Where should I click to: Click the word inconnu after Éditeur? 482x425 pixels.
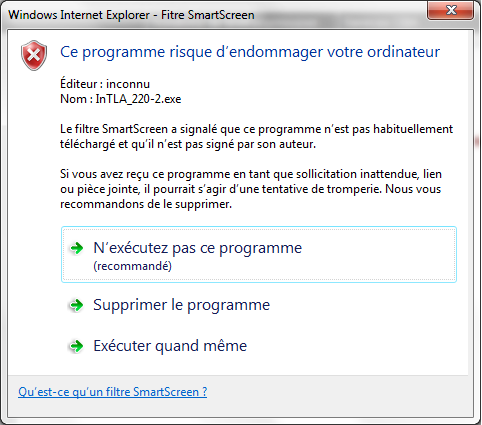click(x=128, y=84)
